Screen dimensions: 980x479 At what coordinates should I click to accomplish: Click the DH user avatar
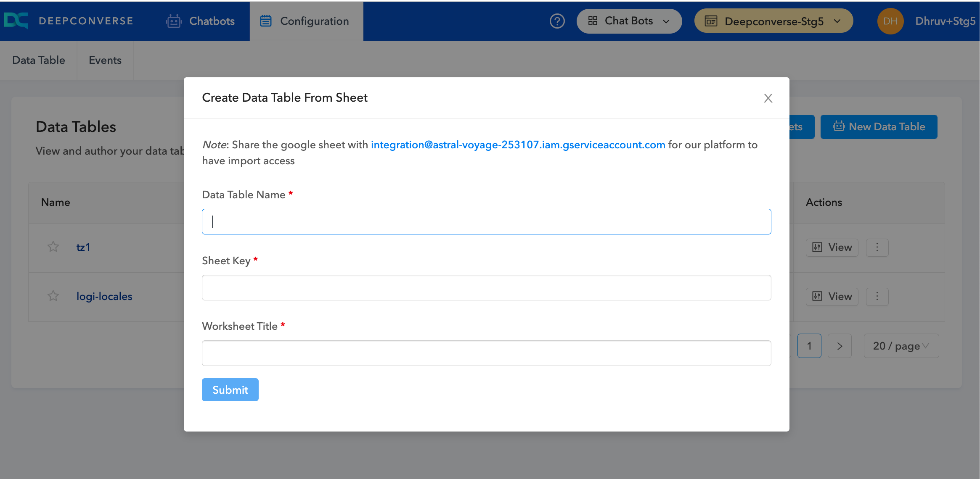tap(890, 21)
